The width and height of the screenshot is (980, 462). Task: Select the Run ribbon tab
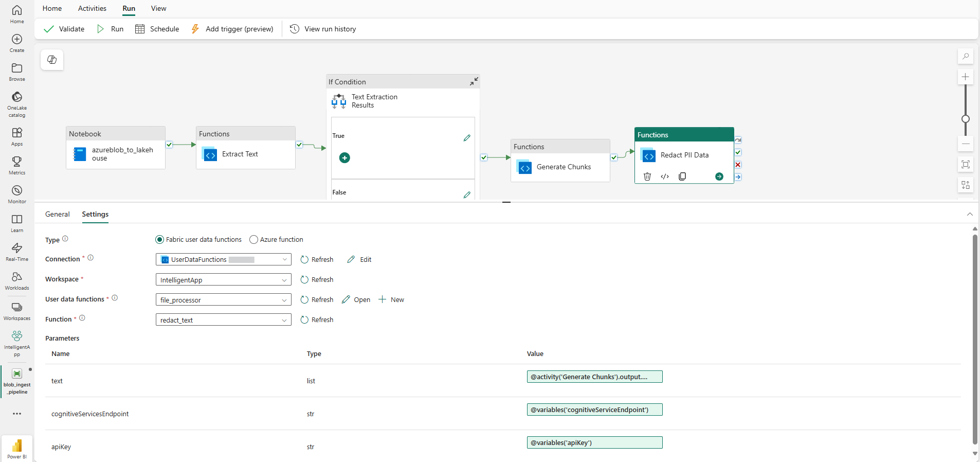[129, 8]
